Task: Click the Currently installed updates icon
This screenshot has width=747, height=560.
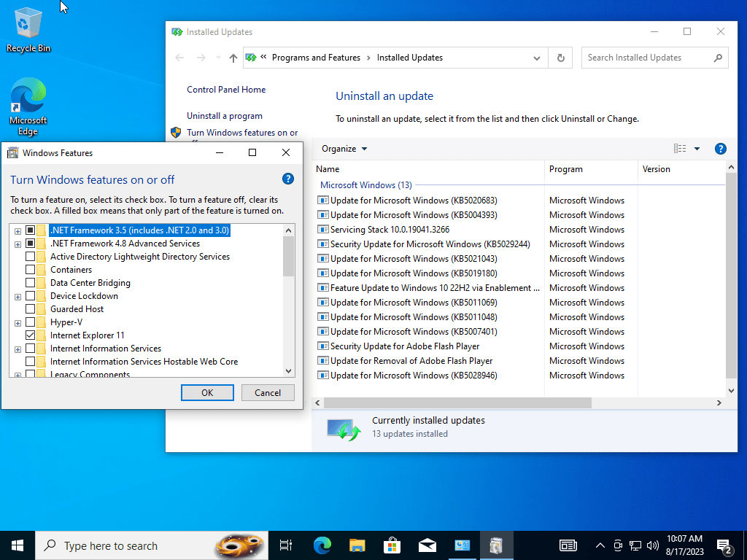Action: point(344,429)
